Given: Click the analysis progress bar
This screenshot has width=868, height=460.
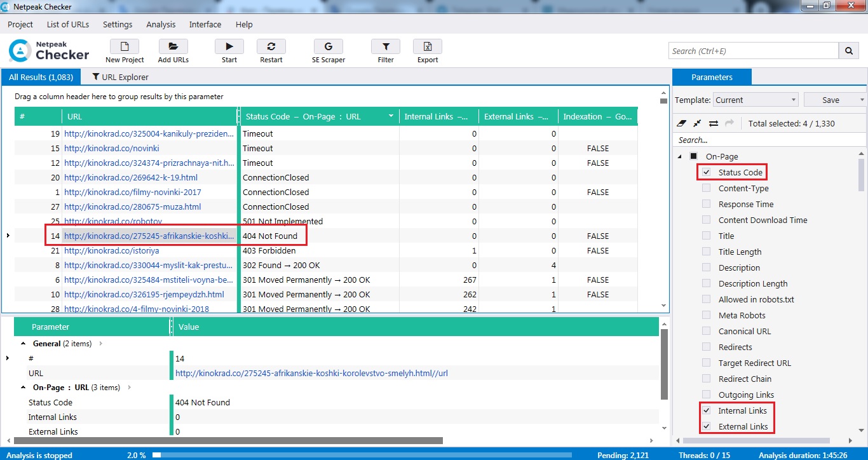Looking at the screenshot, I should point(362,455).
